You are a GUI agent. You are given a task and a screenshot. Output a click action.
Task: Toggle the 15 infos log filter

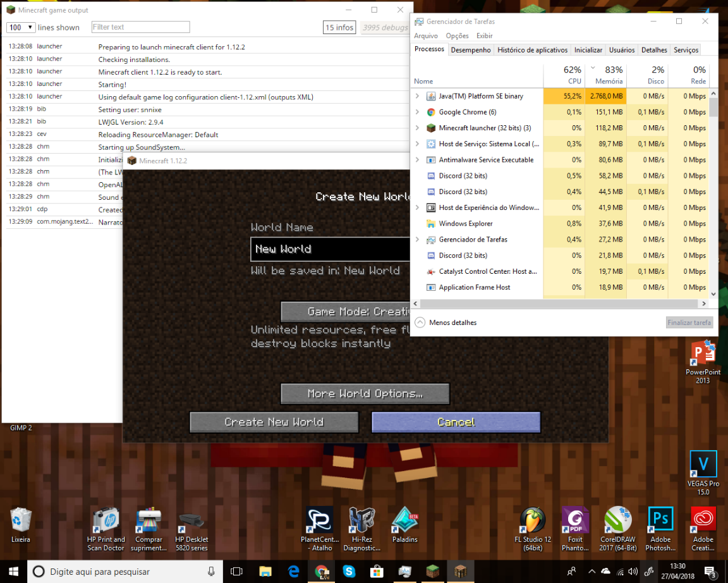pos(339,27)
